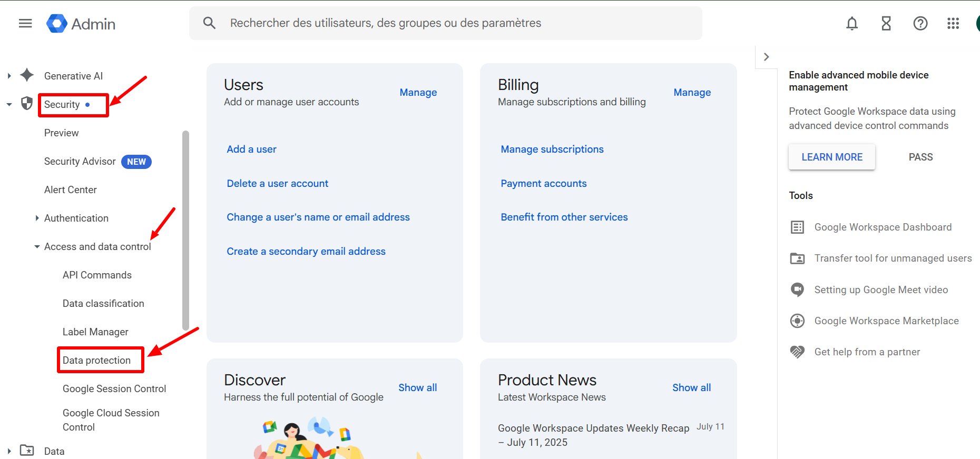
Task: Open Access and data control
Action: [97, 246]
